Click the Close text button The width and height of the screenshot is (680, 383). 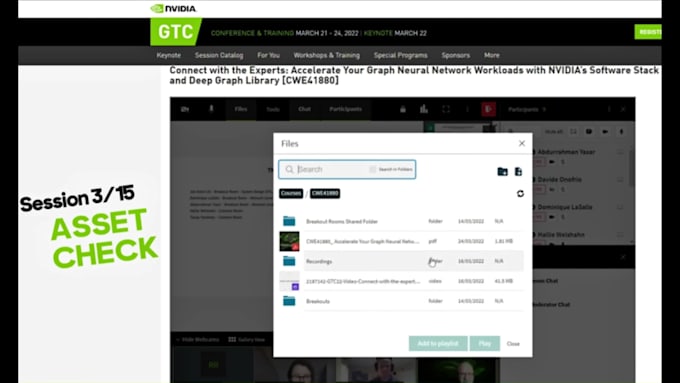[513, 344]
